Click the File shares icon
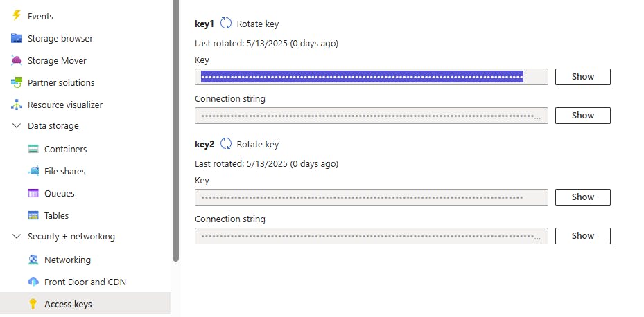 click(33, 171)
